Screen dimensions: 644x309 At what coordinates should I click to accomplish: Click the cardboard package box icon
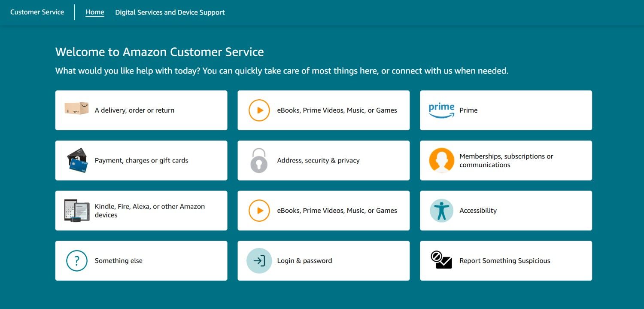(76, 108)
